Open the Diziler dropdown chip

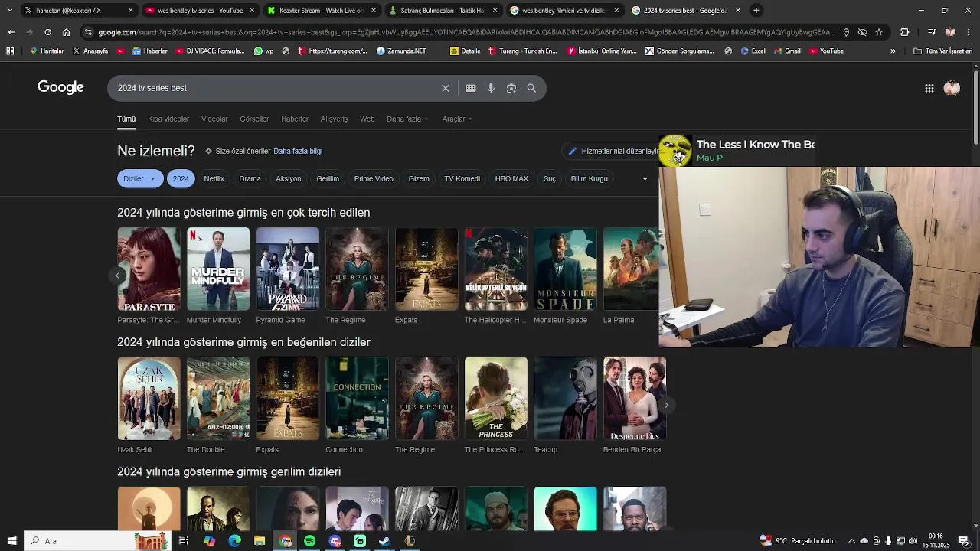[140, 178]
